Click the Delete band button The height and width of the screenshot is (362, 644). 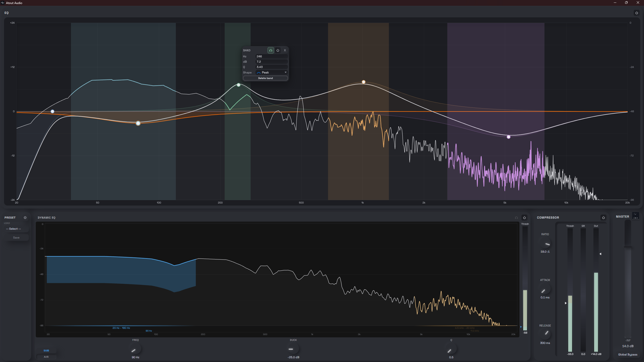point(265,78)
